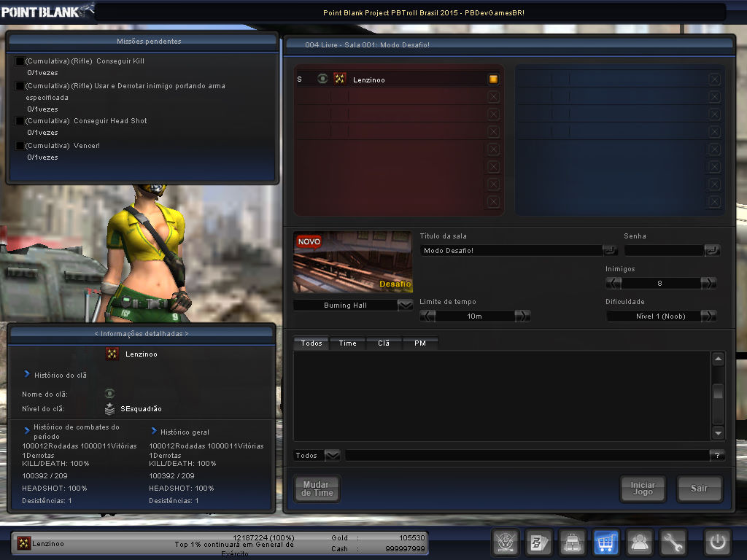The image size is (747, 560).
Task: Decrease Limite de tempo with left arrow
Action: click(427, 316)
